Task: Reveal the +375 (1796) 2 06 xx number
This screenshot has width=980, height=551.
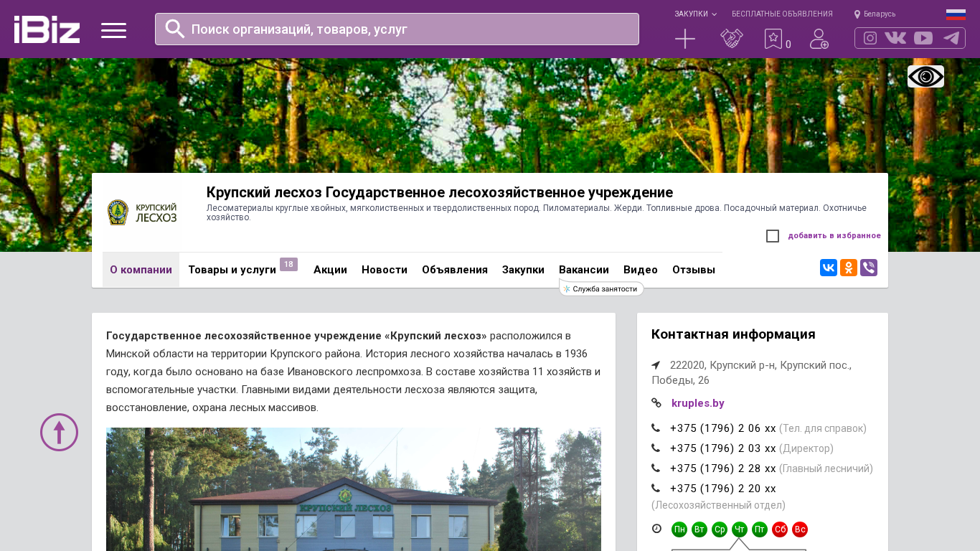Action: tap(723, 428)
